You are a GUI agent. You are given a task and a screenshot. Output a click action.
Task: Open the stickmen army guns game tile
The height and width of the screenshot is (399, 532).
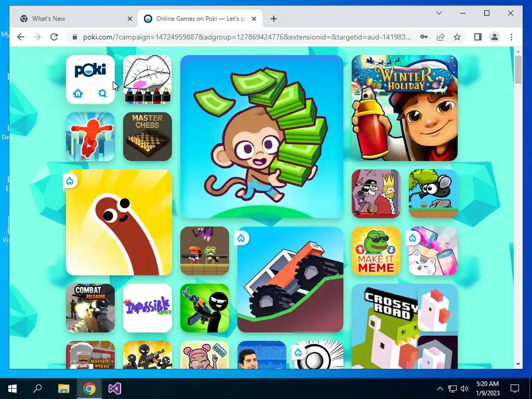coord(147,355)
